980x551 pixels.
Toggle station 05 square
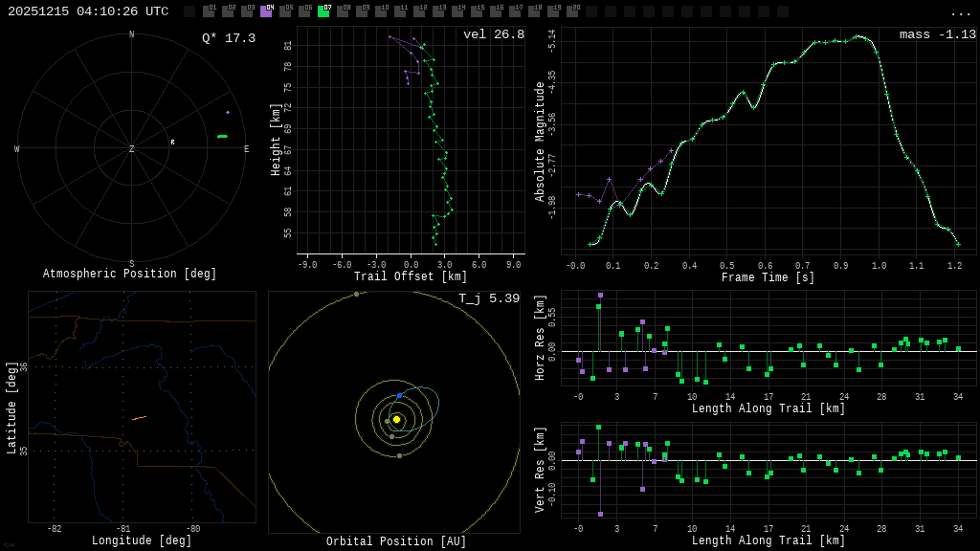click(x=285, y=11)
